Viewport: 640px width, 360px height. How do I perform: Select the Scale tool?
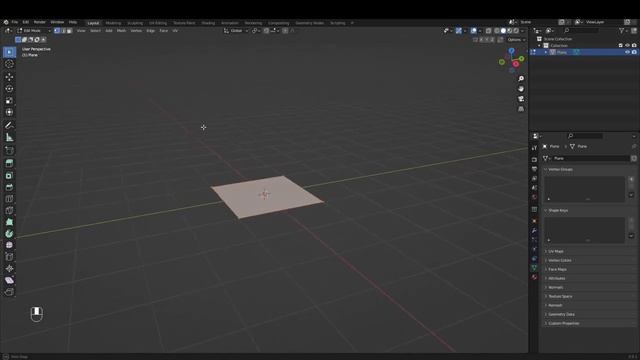click(x=9, y=100)
